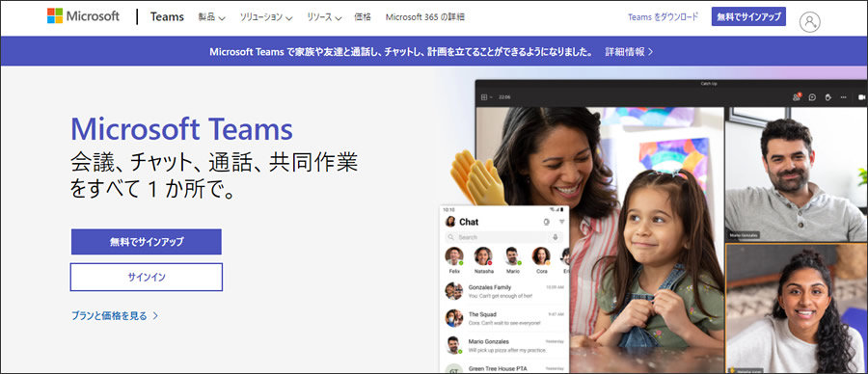The width and height of the screenshot is (868, 374).
Task: Open Microsoft 365 の詳細 link
Action: point(424,17)
